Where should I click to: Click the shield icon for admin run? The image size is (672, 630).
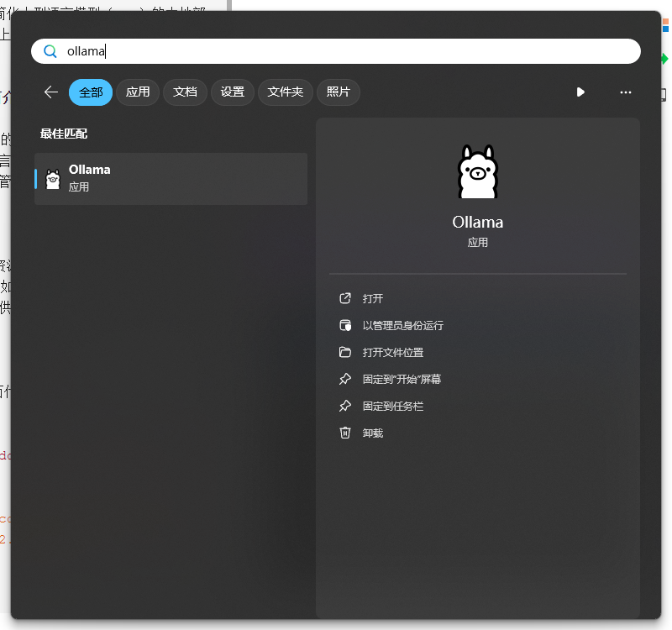coord(345,325)
